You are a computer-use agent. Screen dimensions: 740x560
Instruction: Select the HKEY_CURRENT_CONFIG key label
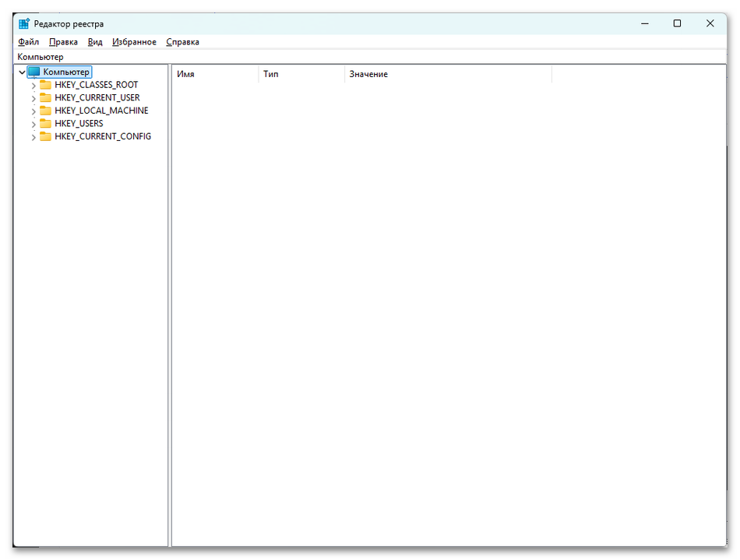point(103,136)
